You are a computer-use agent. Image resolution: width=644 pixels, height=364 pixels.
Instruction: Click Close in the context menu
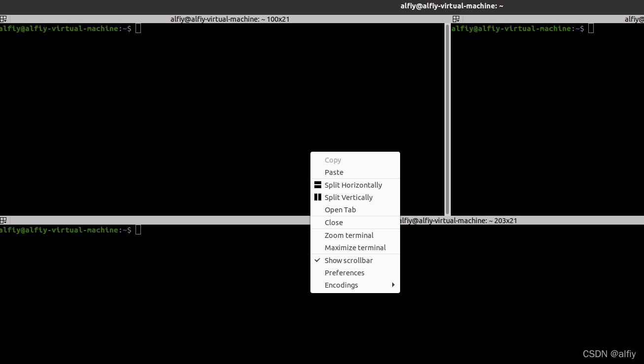[355, 223]
